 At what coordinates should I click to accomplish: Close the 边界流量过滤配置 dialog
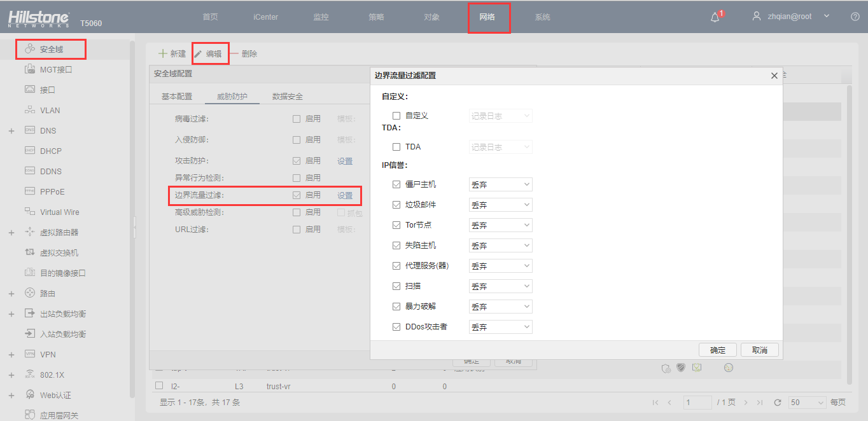(x=774, y=76)
